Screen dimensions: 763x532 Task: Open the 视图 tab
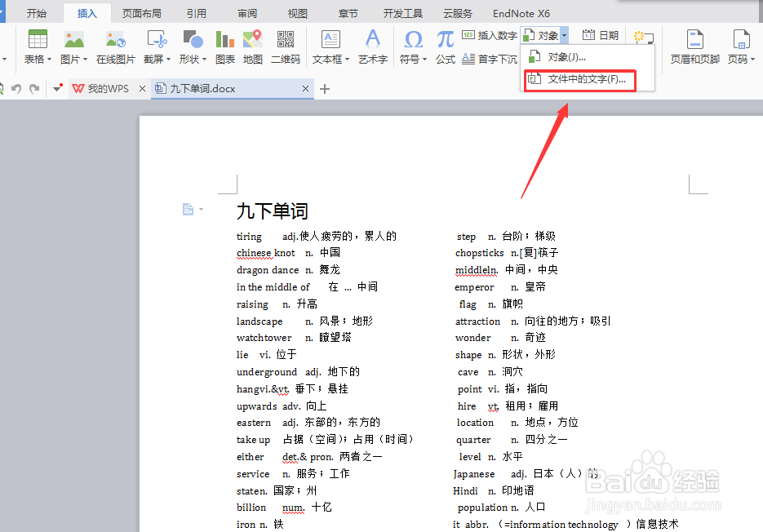point(297,13)
